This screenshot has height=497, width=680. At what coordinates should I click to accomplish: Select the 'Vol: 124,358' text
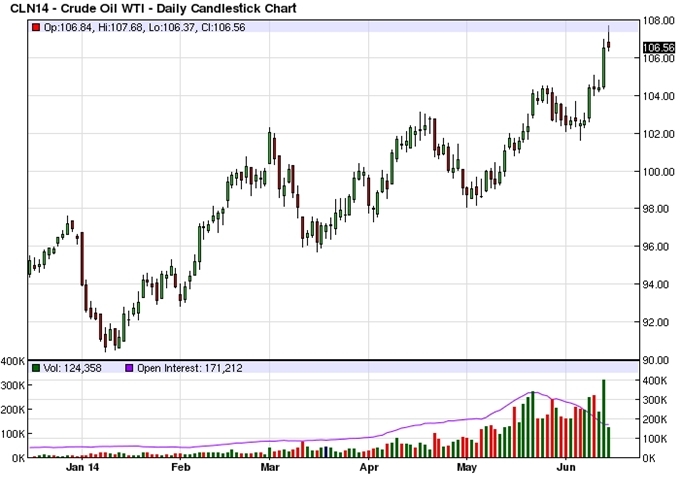coord(72,368)
